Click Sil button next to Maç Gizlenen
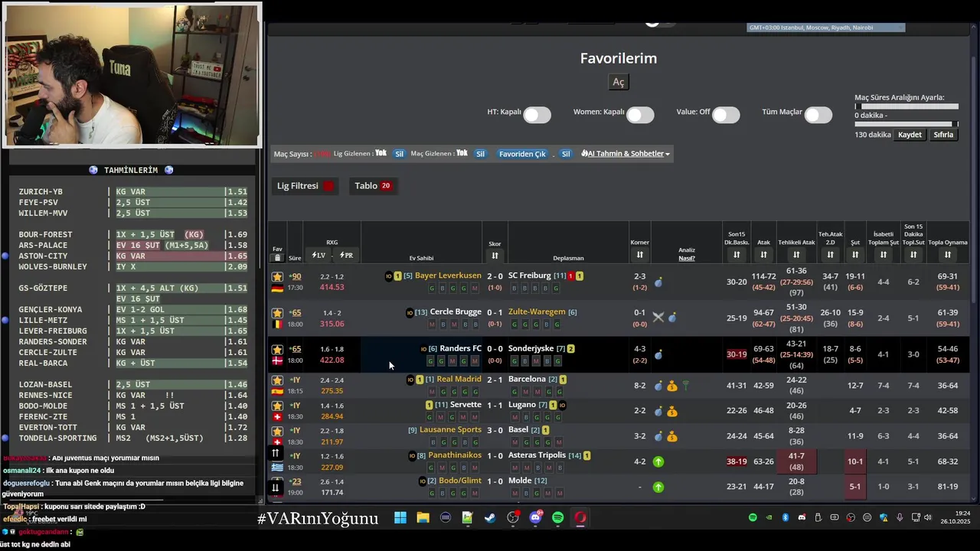Viewport: 980px width, 551px height. tap(480, 154)
